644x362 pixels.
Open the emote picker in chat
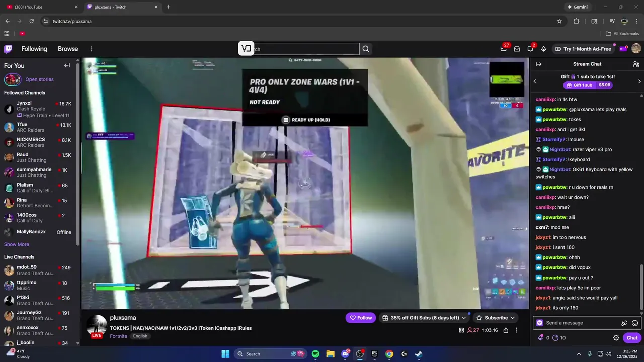coord(635,323)
